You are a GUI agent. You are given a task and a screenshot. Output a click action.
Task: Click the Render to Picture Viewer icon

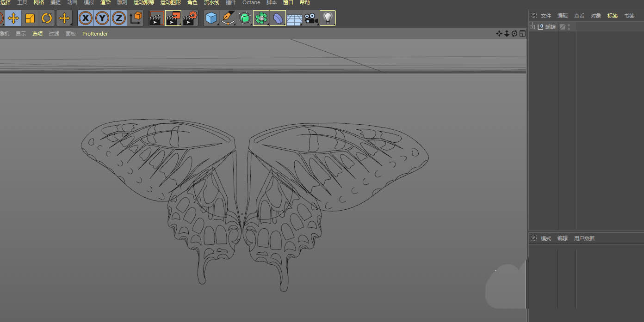tap(173, 18)
